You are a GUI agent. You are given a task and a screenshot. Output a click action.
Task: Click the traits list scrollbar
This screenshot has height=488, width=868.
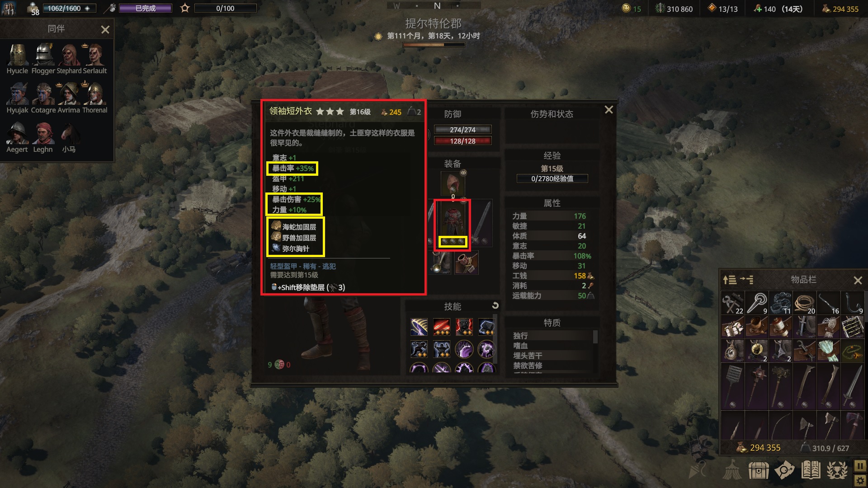(595, 337)
